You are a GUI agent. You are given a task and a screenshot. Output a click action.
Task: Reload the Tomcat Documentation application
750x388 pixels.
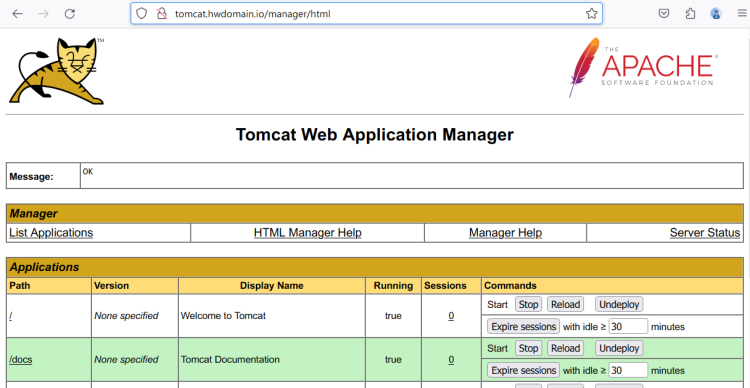[565, 348]
